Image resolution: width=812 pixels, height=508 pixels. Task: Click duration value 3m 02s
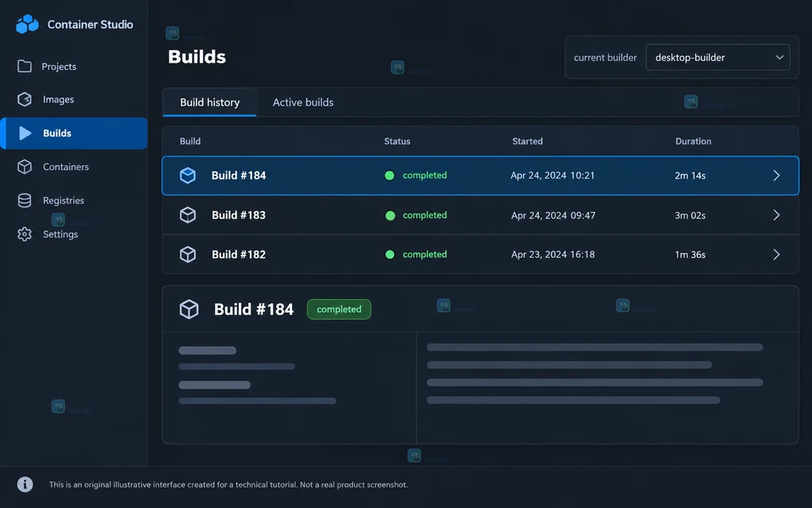(x=690, y=215)
